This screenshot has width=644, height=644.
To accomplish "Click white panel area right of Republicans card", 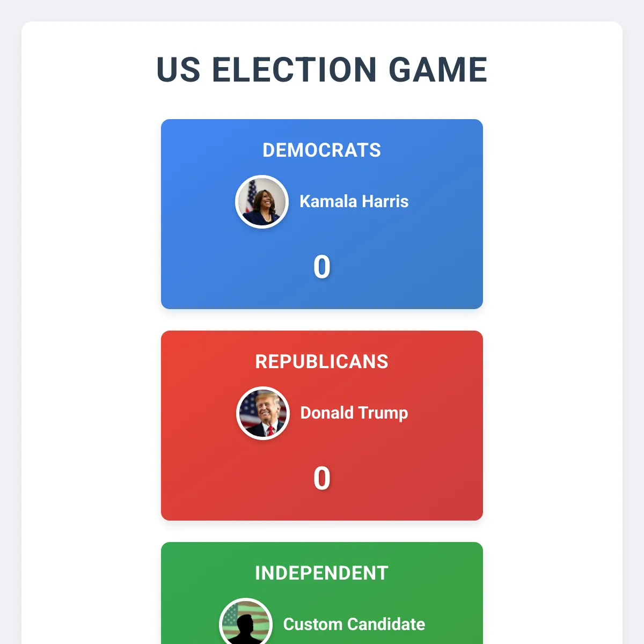I will point(553,424).
